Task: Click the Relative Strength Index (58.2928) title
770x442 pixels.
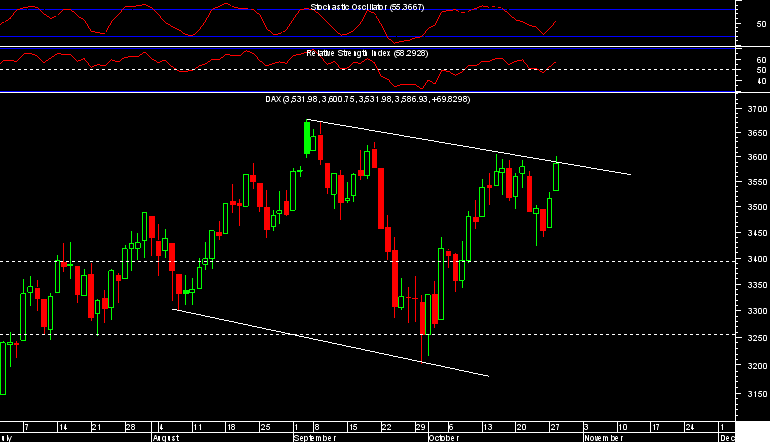Action: (x=367, y=53)
